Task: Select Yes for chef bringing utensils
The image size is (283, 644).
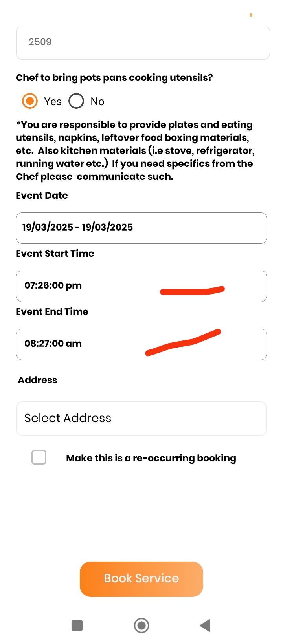Action: point(30,101)
